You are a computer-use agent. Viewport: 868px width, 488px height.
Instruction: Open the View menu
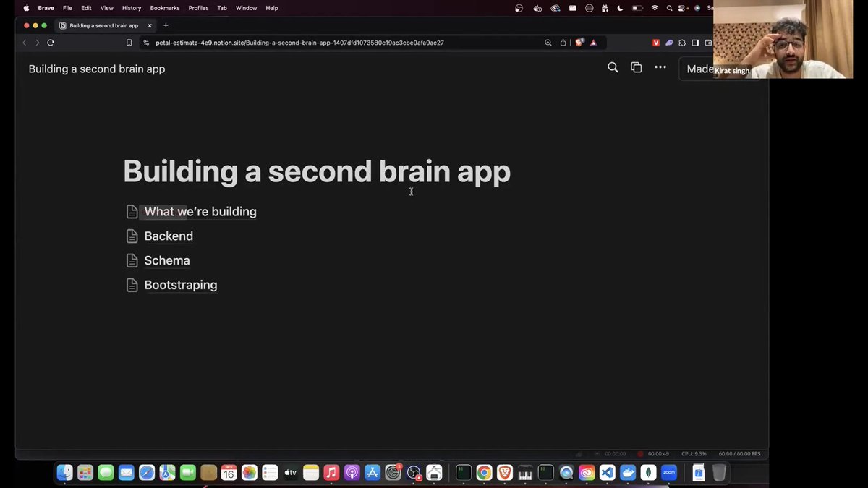click(107, 8)
